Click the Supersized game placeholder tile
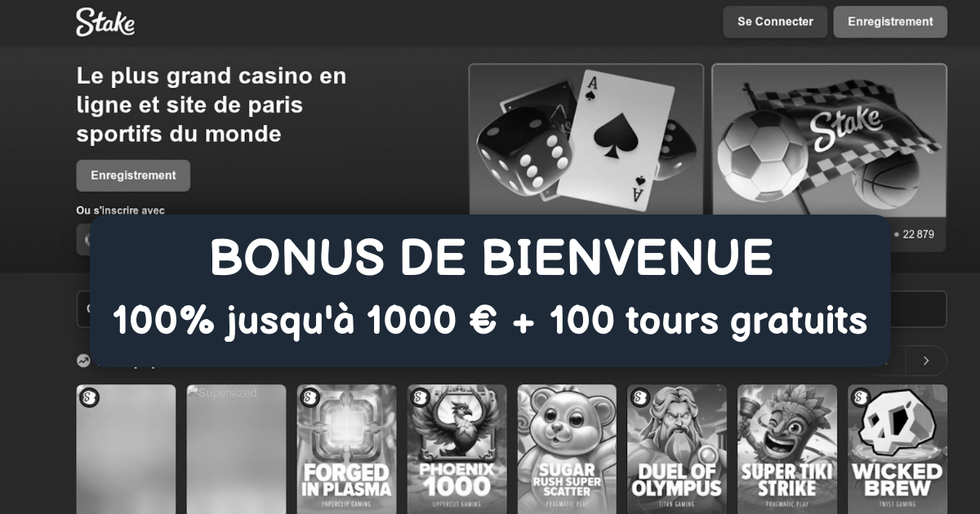980x514 pixels. [x=236, y=450]
